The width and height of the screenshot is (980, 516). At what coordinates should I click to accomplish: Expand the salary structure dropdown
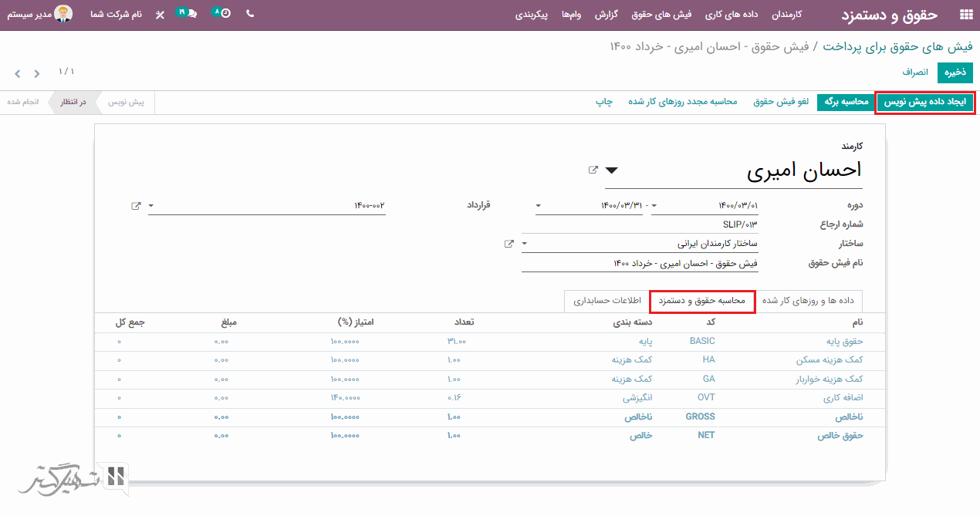point(525,244)
